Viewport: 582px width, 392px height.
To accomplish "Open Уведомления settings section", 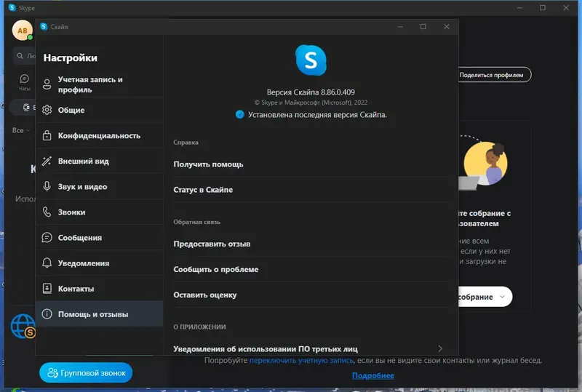I will [100, 263].
